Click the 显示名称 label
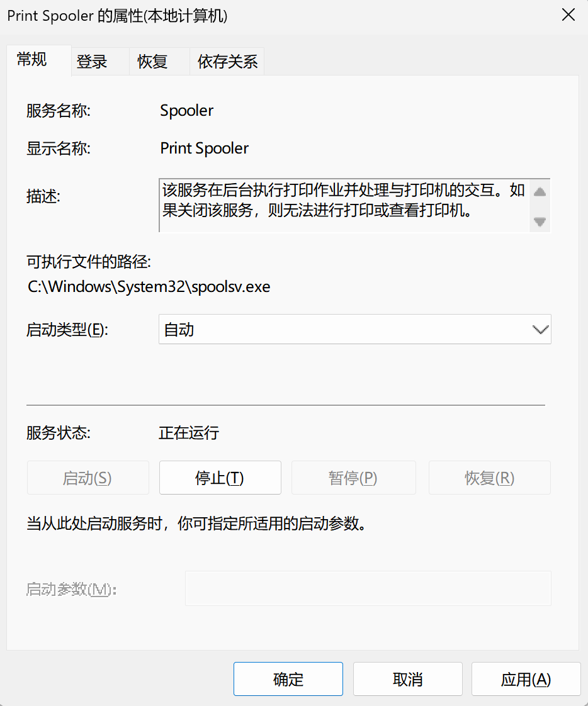588x706 pixels. (x=58, y=148)
